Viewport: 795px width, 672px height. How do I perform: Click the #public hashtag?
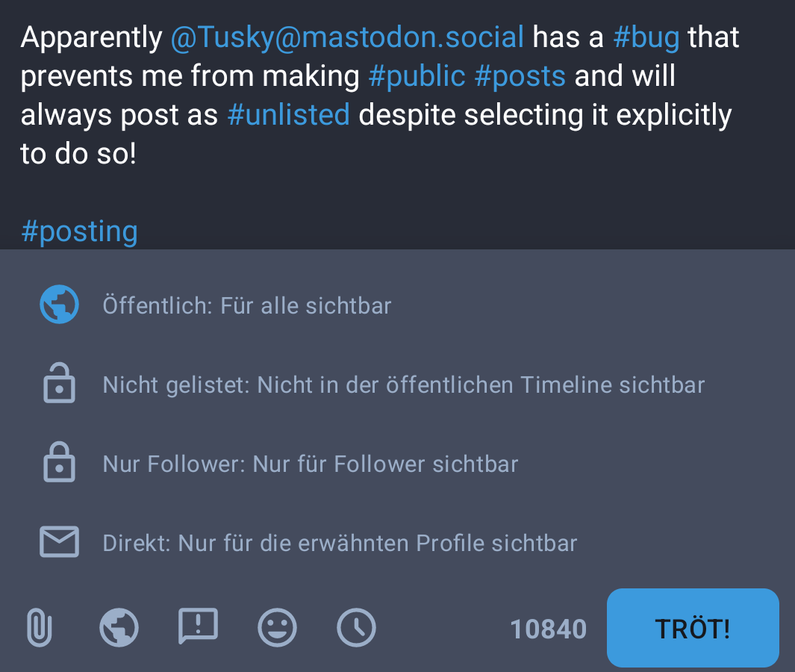pyautogui.click(x=417, y=76)
